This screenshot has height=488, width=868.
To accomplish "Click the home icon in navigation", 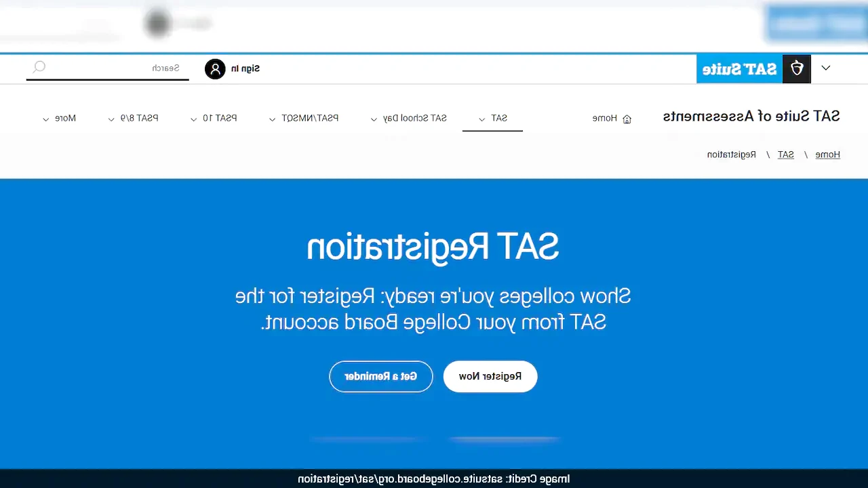I will point(627,119).
